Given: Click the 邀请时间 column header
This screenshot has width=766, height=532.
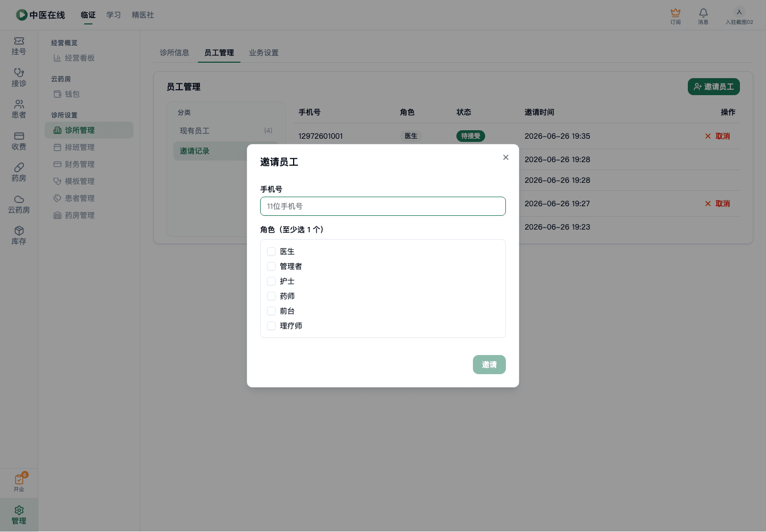Looking at the screenshot, I should tap(539, 112).
